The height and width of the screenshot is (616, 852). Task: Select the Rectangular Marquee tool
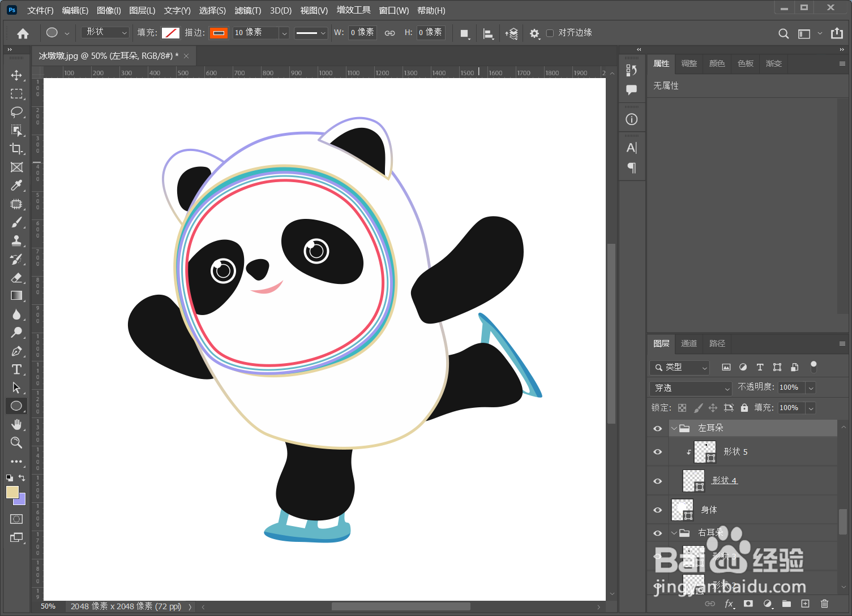coord(16,94)
